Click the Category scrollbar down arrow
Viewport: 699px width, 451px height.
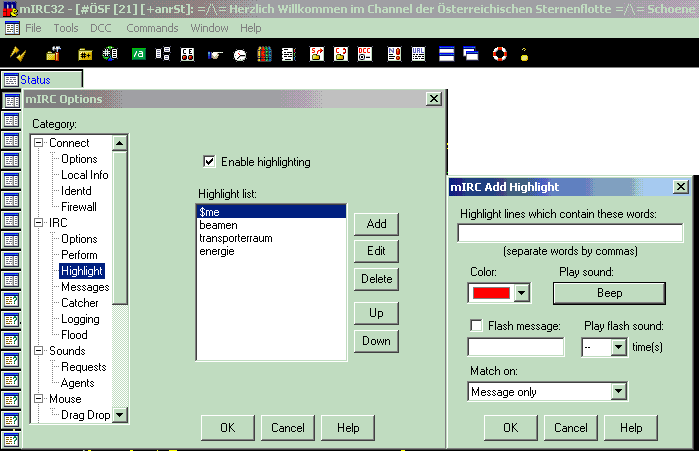click(x=119, y=414)
